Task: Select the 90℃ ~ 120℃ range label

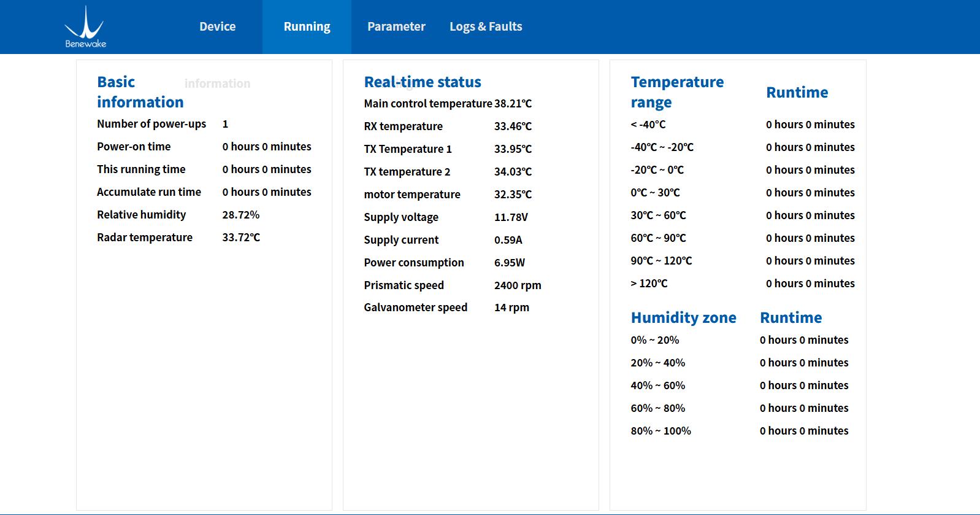Action: coord(661,261)
